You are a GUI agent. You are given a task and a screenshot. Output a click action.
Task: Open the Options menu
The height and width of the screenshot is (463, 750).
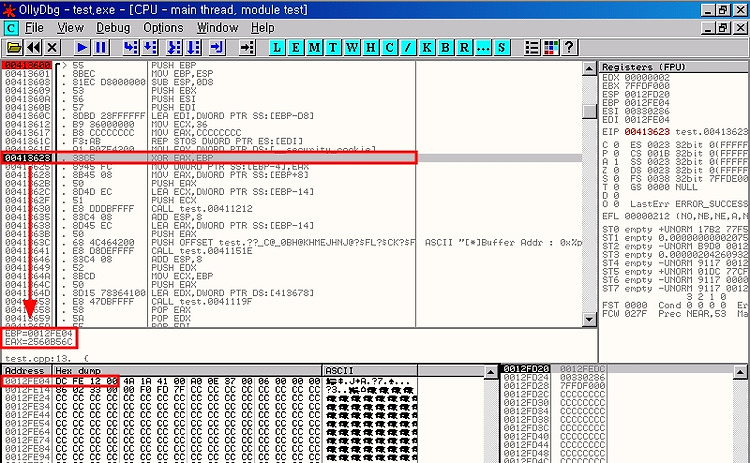pyautogui.click(x=163, y=28)
